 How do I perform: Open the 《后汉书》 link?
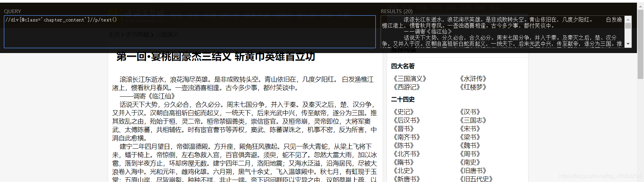(407, 120)
